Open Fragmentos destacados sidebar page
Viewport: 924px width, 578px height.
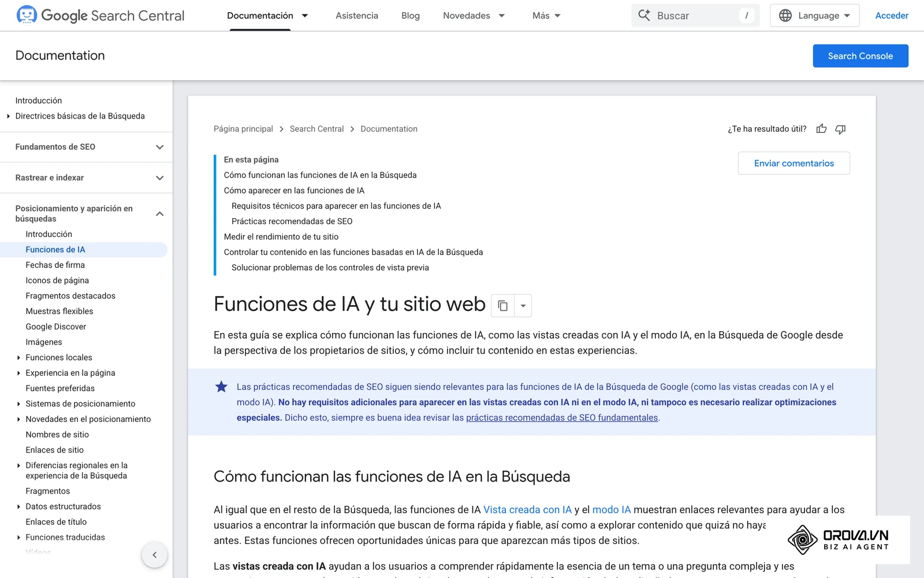pos(70,296)
